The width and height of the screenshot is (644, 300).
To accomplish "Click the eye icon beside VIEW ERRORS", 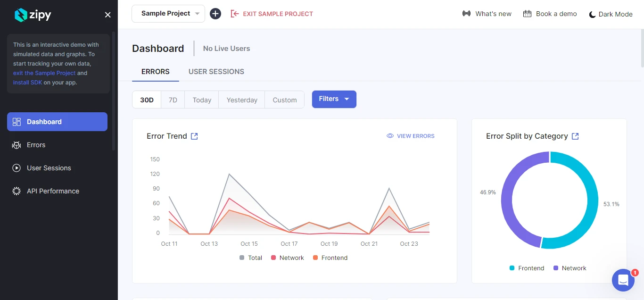I will [390, 136].
